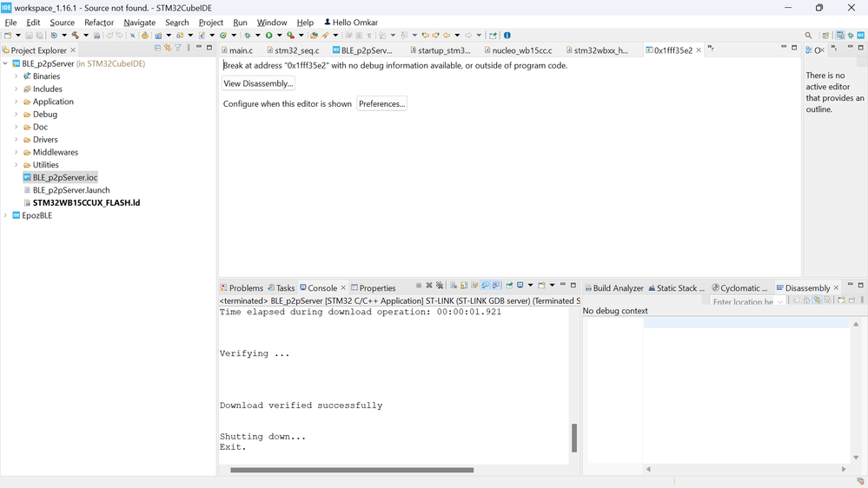This screenshot has width=868, height=488.
Task: Click the Hello Omkar account link
Action: 351,22
